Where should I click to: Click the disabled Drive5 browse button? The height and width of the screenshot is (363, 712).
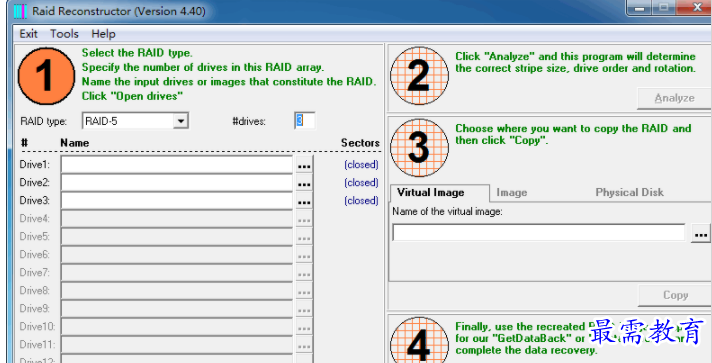coord(304,237)
